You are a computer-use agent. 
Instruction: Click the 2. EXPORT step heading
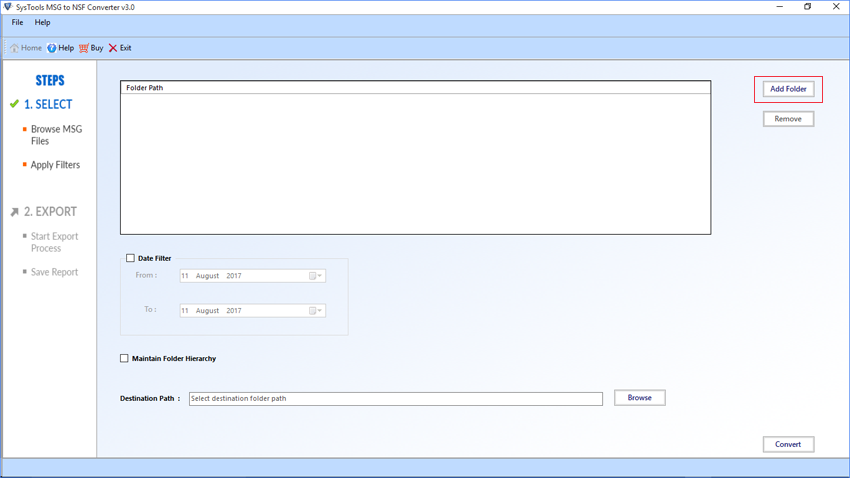coord(50,211)
